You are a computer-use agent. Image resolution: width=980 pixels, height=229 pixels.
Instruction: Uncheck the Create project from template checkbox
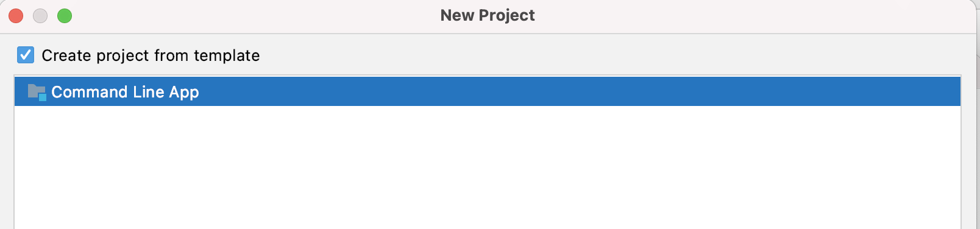tap(26, 55)
